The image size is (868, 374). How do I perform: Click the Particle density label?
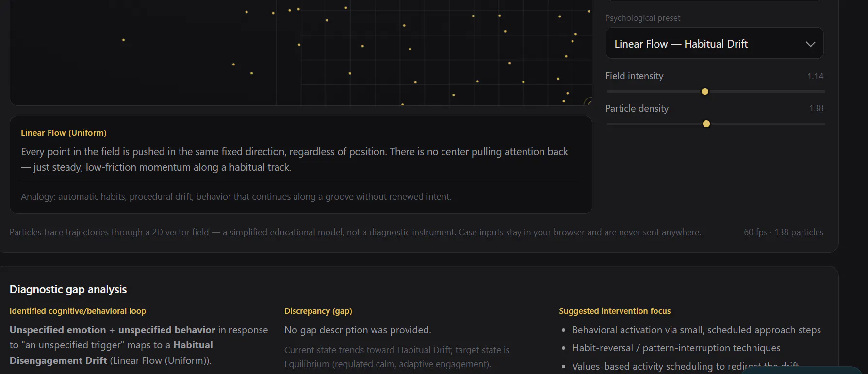click(x=637, y=108)
